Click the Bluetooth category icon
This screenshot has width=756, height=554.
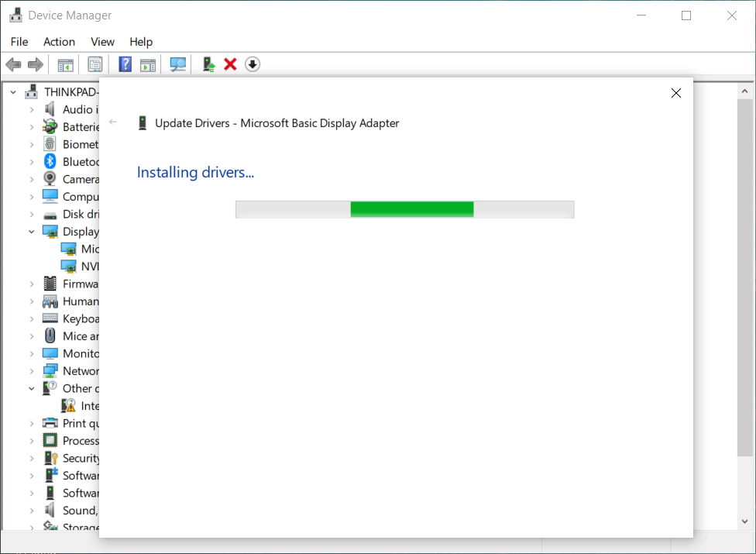50,161
